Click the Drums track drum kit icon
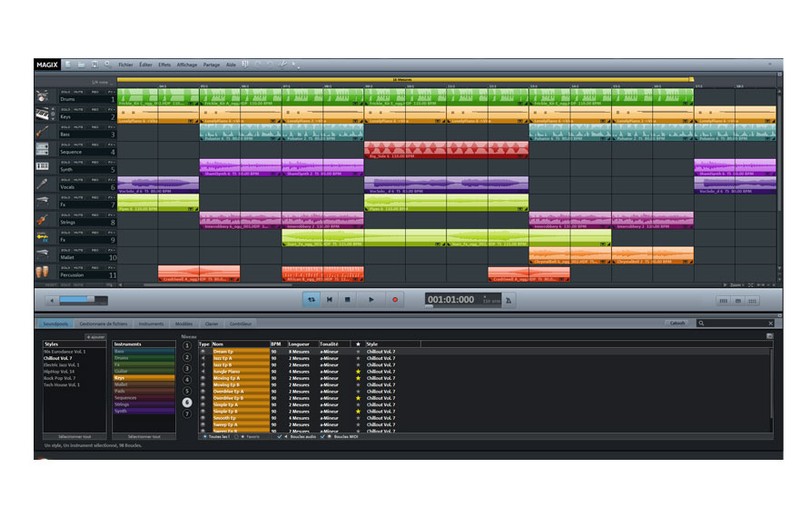Viewport: 799px width, 527px height. (43, 96)
